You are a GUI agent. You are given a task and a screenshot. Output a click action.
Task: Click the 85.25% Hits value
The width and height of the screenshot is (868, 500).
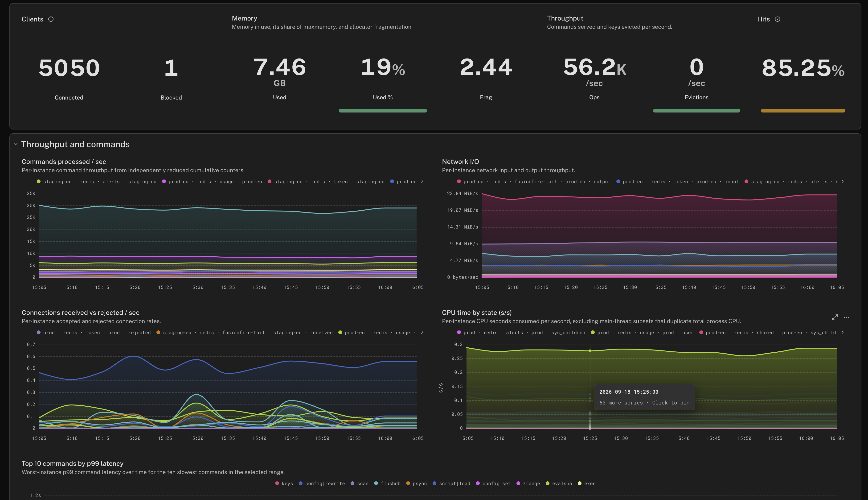tap(803, 68)
